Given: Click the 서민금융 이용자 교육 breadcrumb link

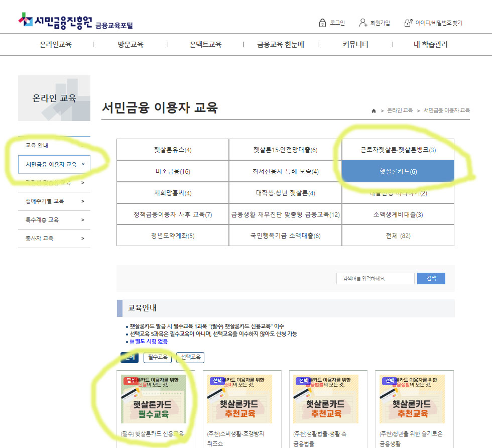Looking at the screenshot, I should tap(446, 110).
